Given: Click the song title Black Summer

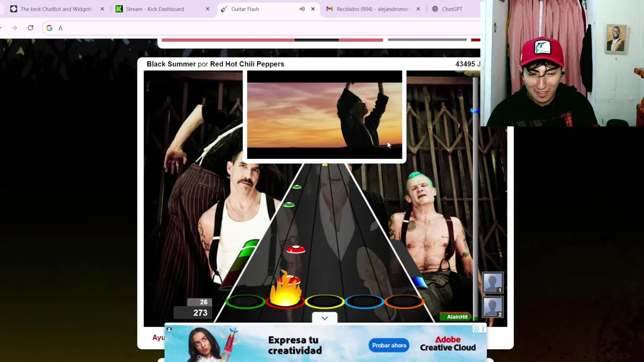Looking at the screenshot, I should [171, 64].
